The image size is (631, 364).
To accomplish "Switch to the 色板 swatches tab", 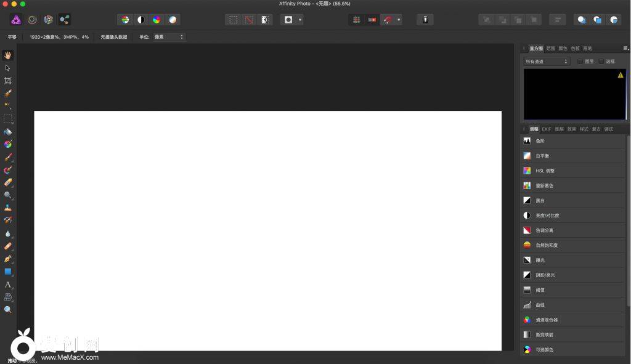I will coord(575,48).
